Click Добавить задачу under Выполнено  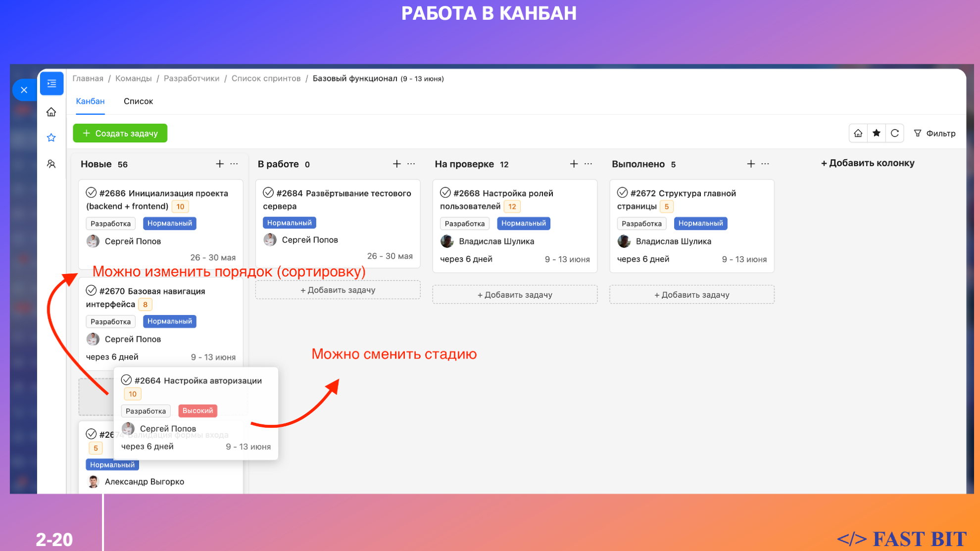coord(692,295)
